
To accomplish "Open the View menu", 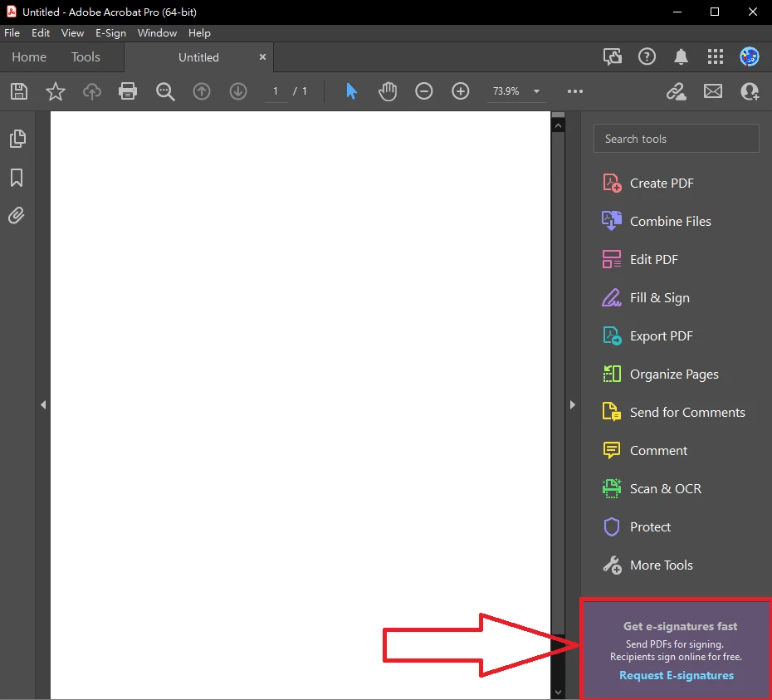I will pyautogui.click(x=72, y=33).
